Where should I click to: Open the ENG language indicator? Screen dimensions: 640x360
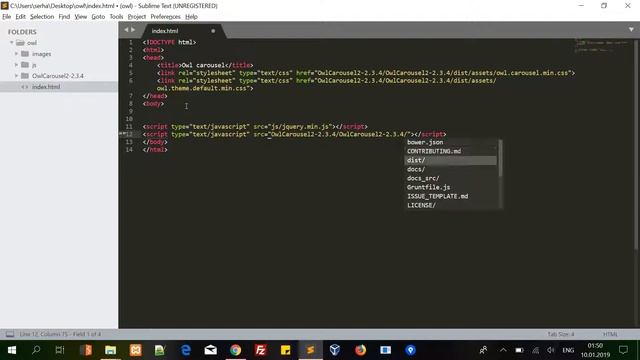[x=568, y=350]
